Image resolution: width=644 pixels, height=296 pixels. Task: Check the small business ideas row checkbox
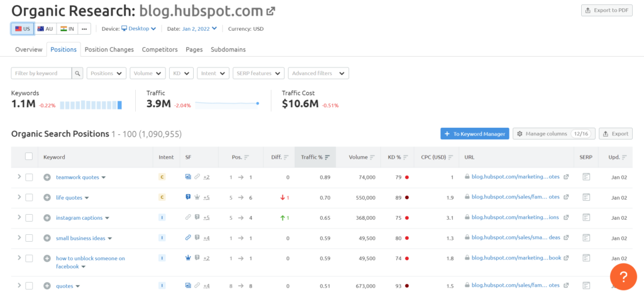[29, 238]
